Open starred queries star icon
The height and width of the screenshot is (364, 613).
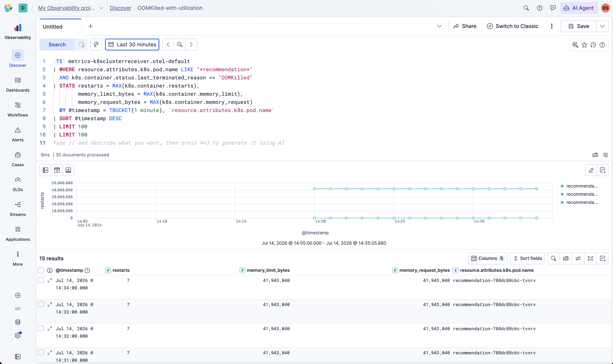(584, 45)
